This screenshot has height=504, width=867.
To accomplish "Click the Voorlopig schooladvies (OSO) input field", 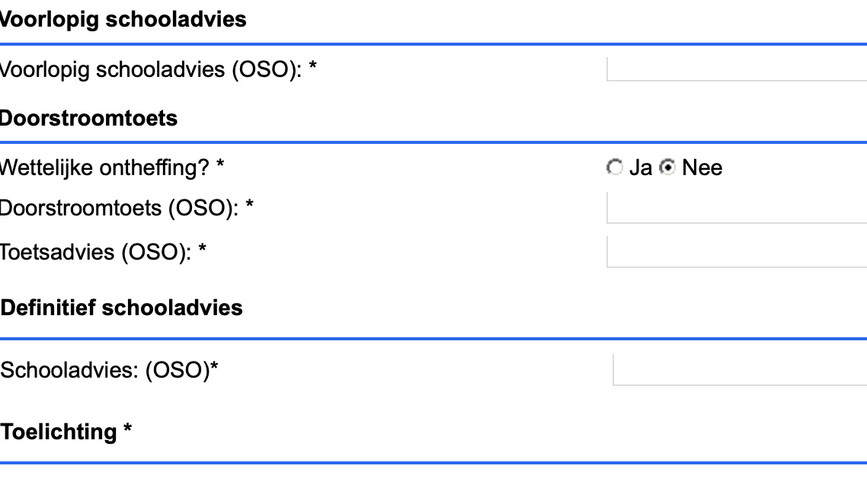I will [736, 69].
